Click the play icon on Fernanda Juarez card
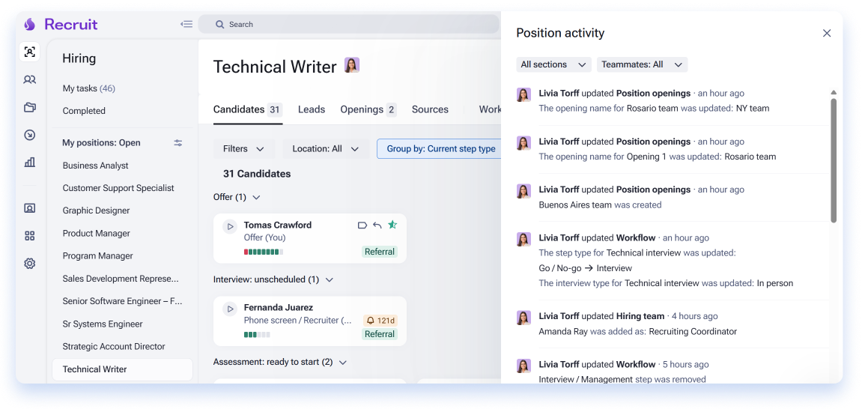This screenshot has width=868, height=409. tap(230, 309)
